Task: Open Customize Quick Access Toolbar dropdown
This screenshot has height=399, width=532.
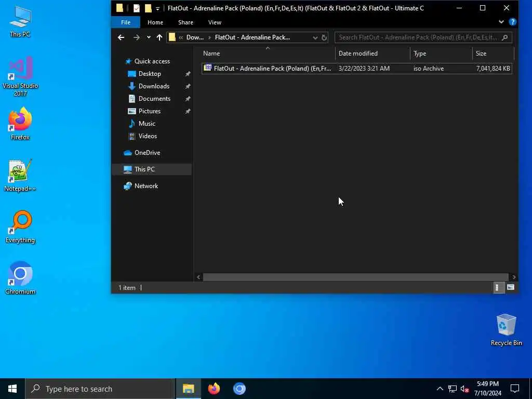Action: click(157, 8)
